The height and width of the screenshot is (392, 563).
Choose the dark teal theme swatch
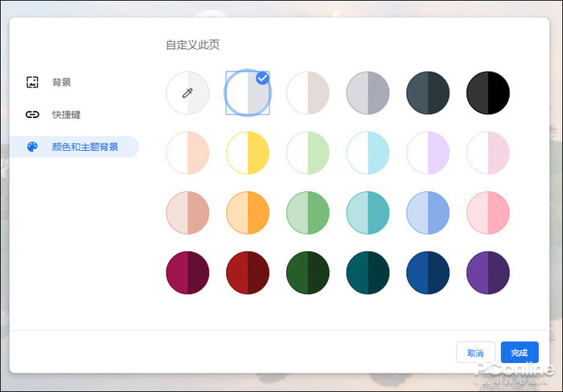coord(368,272)
